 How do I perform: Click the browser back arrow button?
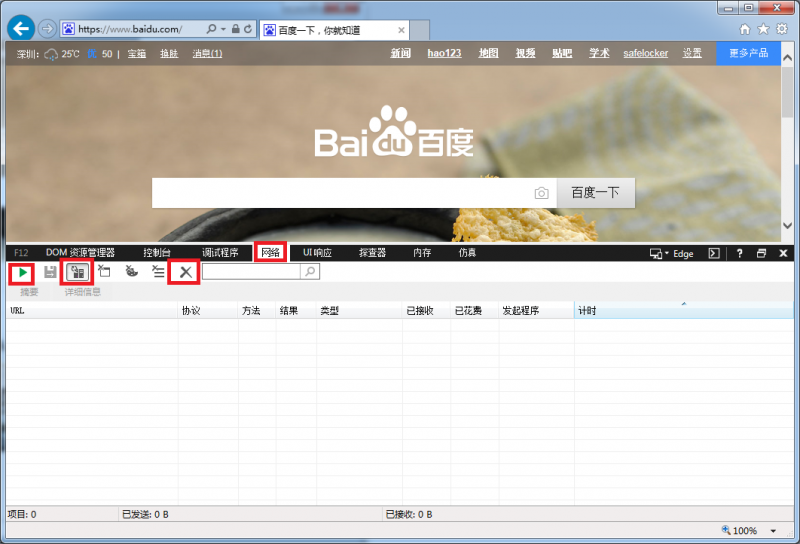pyautogui.click(x=21, y=29)
